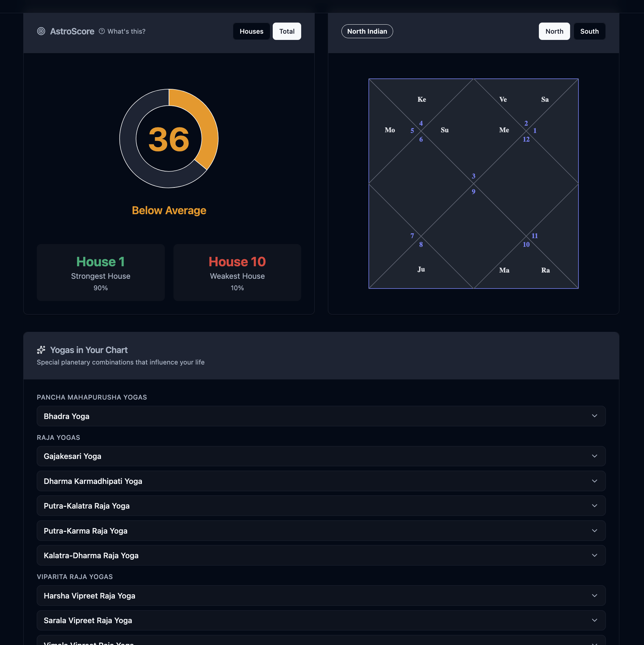
Task: Click the Kalatra-Dharma Raja Yoga chevron
Action: tap(594, 555)
